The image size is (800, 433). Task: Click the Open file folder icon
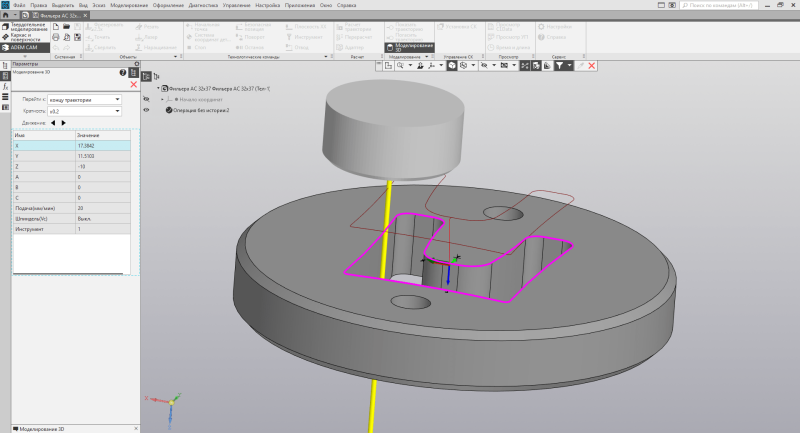point(66,27)
